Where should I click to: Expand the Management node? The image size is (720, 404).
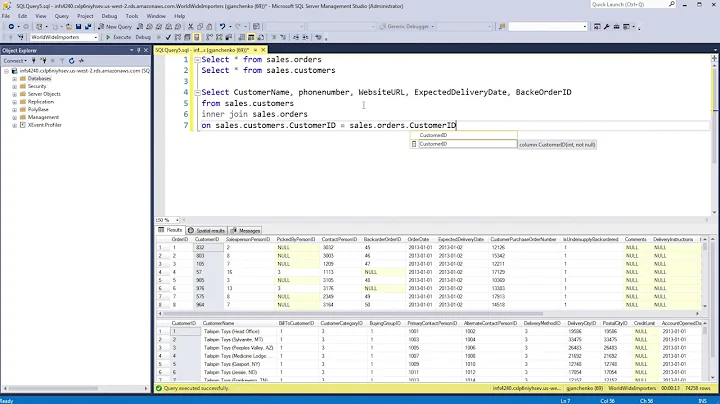14,117
